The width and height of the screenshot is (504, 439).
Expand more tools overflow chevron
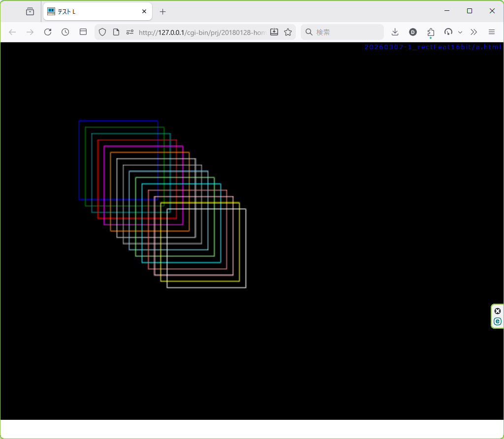coord(473,32)
